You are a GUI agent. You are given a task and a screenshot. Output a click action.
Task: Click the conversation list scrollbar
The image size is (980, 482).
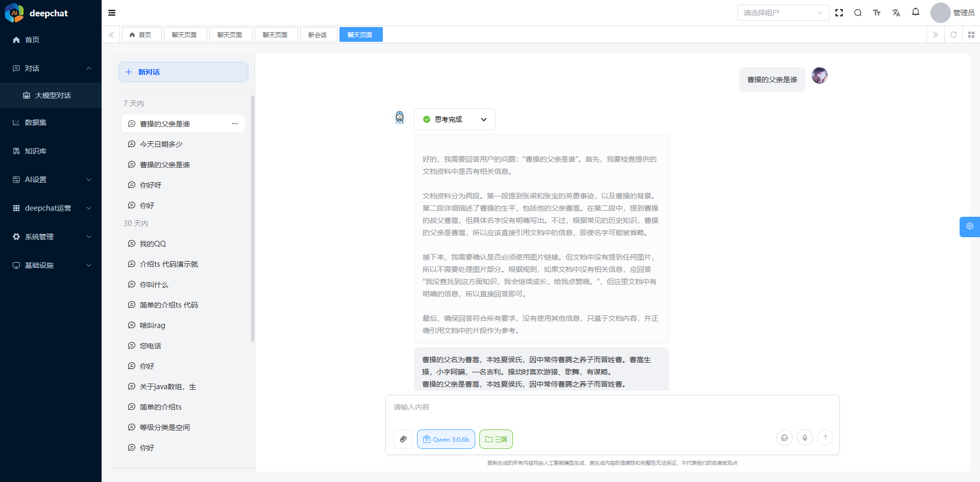[252, 218]
